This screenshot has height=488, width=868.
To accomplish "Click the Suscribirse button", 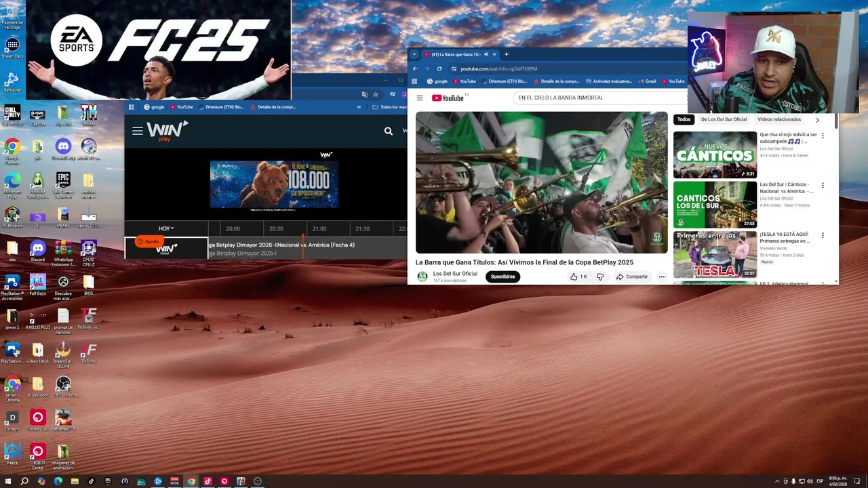I will [x=502, y=277].
